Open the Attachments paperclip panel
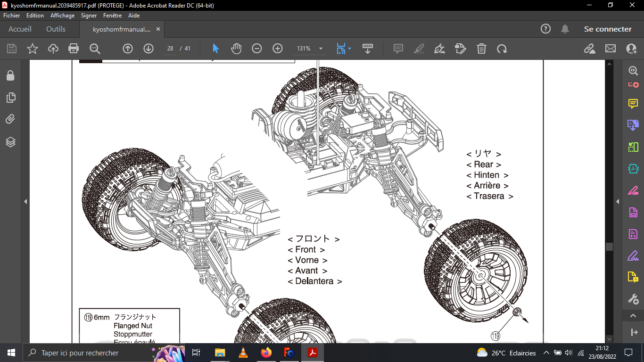 [x=10, y=119]
